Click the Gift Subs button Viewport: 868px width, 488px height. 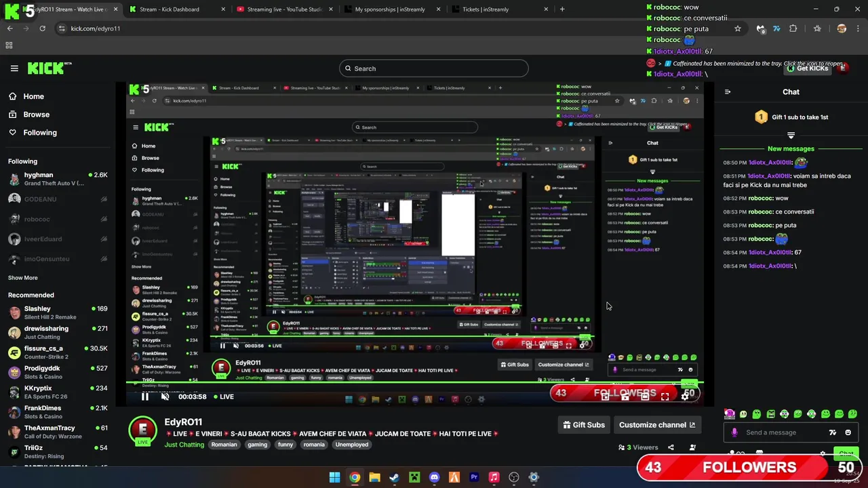pos(584,425)
